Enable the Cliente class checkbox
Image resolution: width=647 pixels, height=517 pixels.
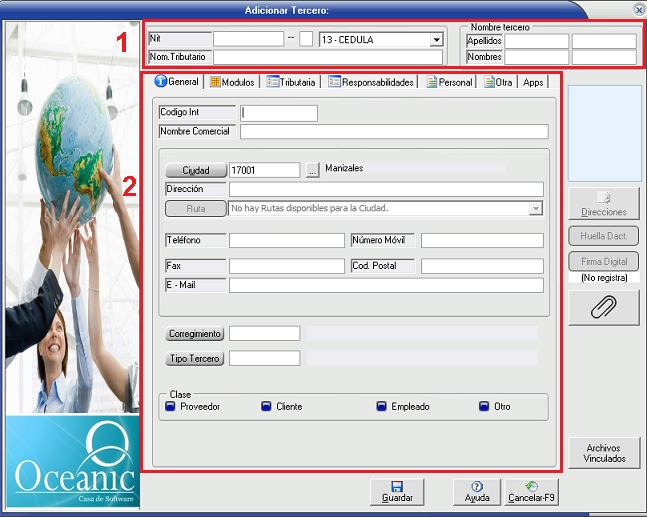click(266, 407)
